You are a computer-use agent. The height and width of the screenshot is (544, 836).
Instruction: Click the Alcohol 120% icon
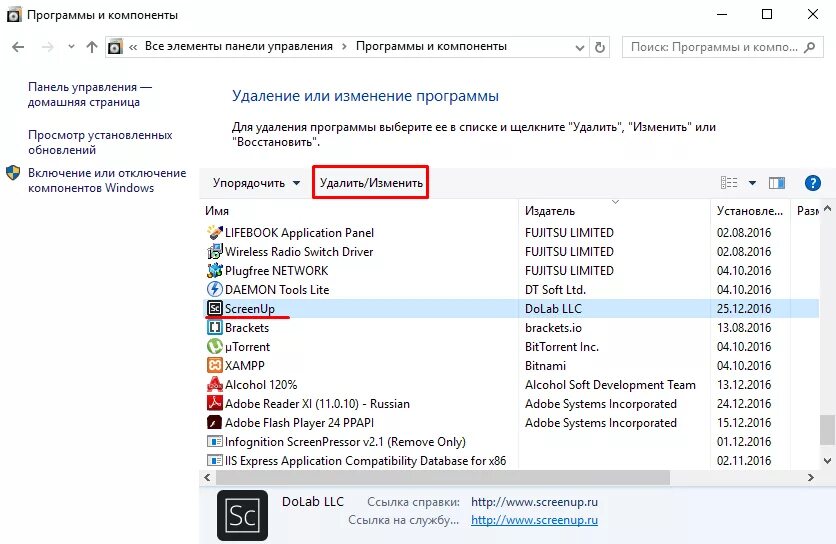[214, 384]
